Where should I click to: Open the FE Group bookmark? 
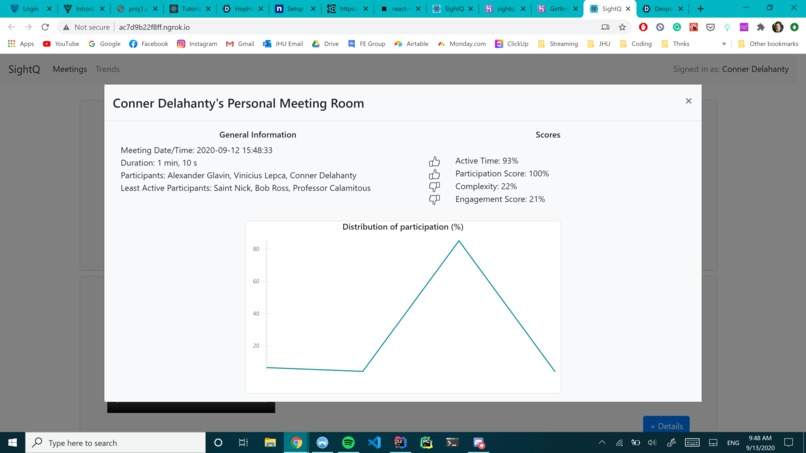click(x=367, y=44)
